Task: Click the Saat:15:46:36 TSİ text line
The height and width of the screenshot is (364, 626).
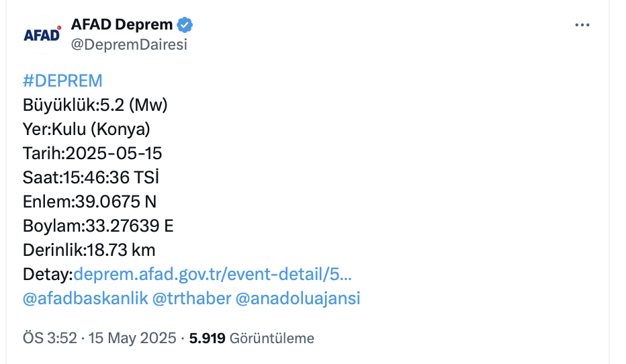Action: [x=91, y=177]
